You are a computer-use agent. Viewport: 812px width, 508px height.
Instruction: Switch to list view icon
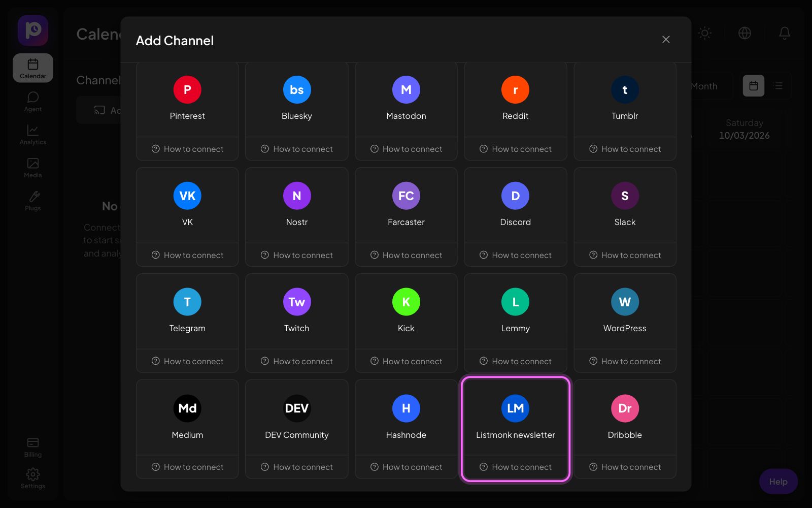779,86
